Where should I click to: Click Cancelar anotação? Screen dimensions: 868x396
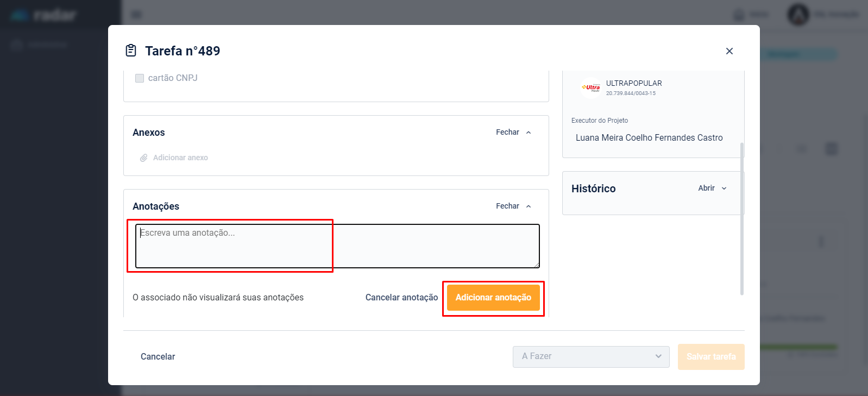[401, 298]
